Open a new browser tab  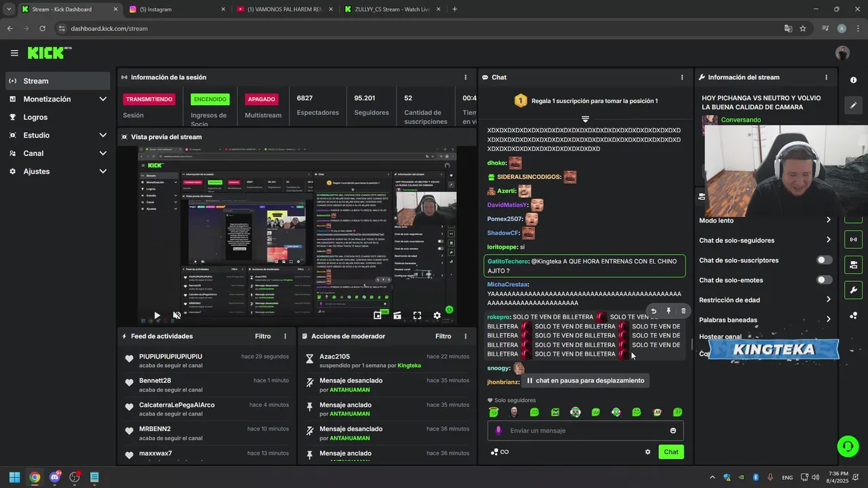tap(454, 9)
